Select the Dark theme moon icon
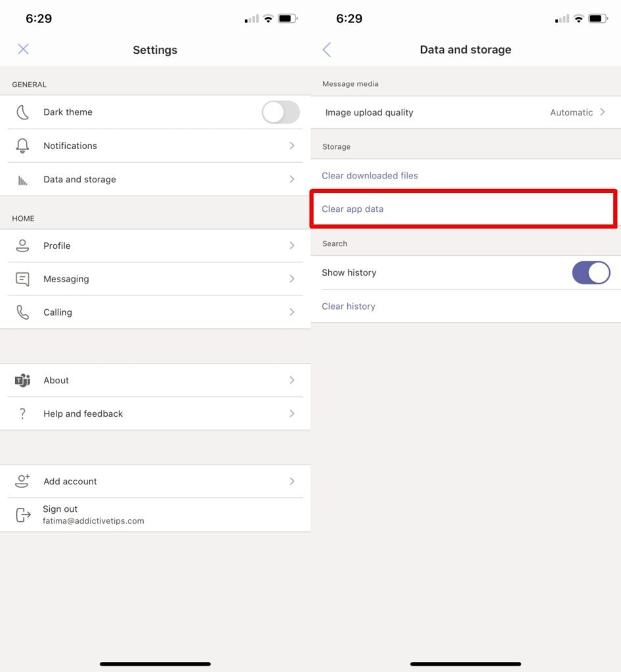 22,112
